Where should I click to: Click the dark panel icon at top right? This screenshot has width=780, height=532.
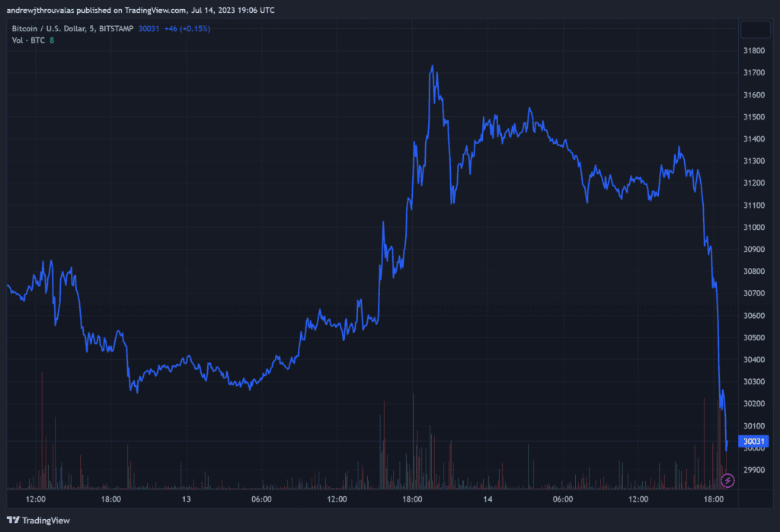tap(756, 30)
